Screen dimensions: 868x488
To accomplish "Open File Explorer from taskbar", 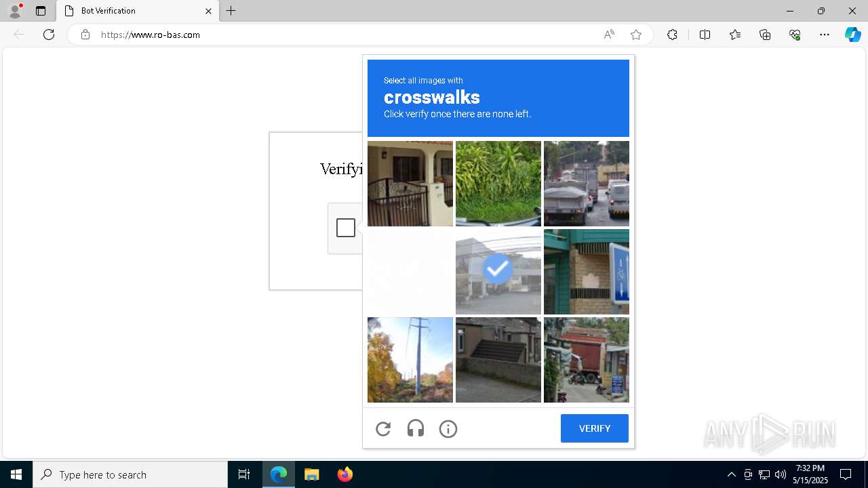I will tap(312, 474).
